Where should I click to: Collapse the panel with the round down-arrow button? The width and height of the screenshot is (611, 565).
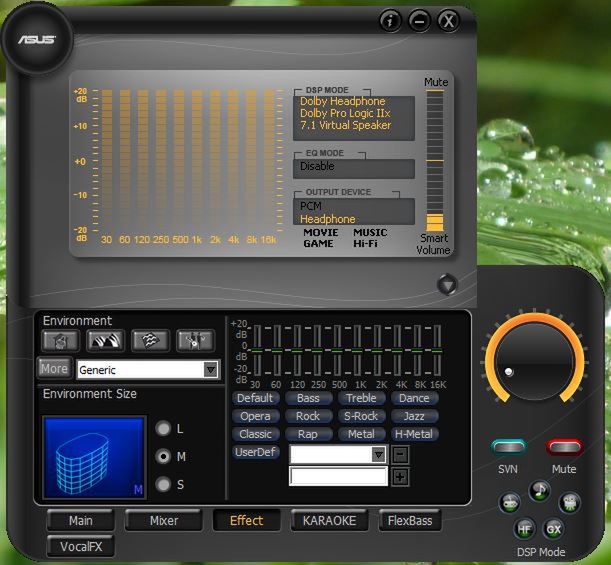[447, 284]
